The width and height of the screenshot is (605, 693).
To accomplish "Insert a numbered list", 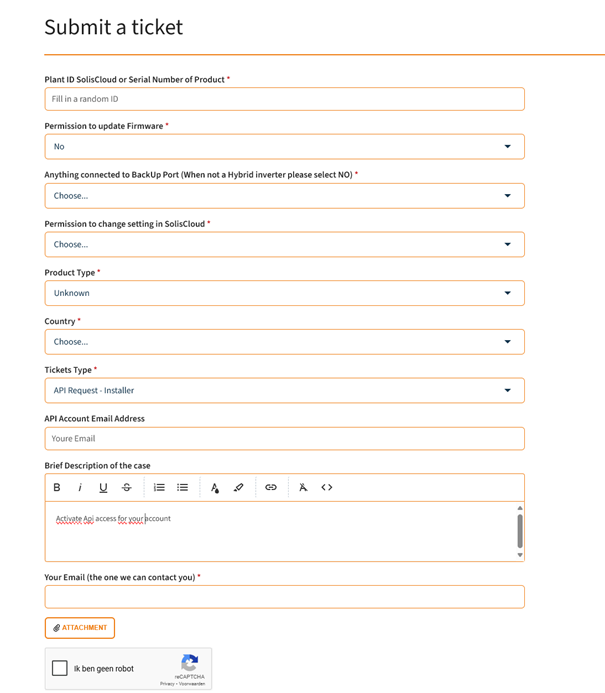I will (x=159, y=488).
